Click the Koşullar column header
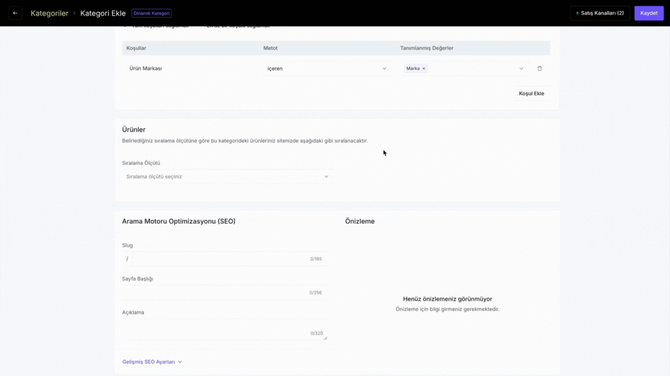The width and height of the screenshot is (670, 376). tap(136, 48)
